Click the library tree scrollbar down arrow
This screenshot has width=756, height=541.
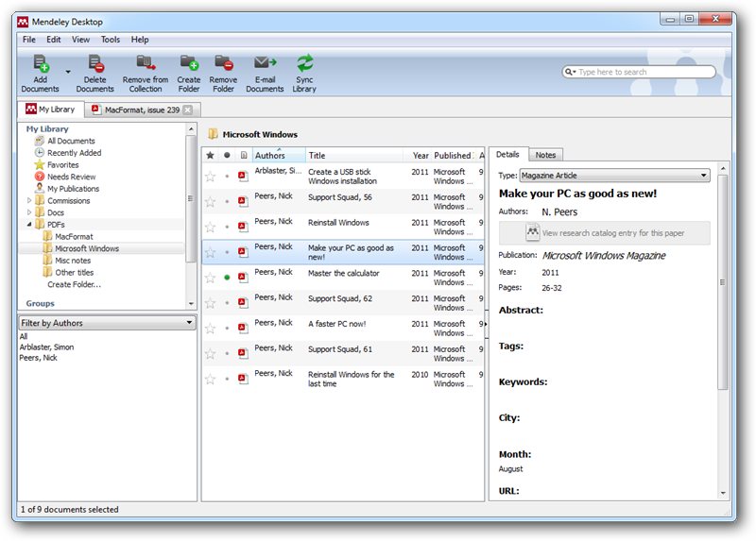pyautogui.click(x=191, y=304)
